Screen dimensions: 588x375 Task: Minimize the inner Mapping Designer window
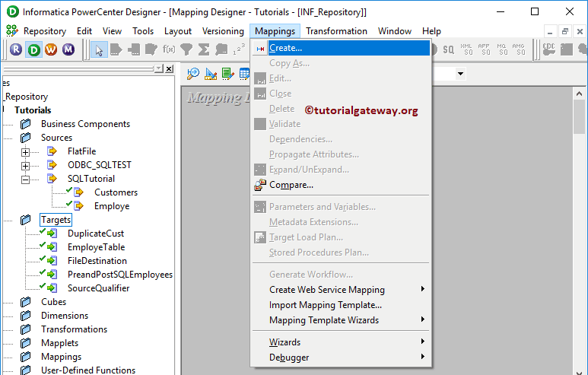tap(550, 31)
